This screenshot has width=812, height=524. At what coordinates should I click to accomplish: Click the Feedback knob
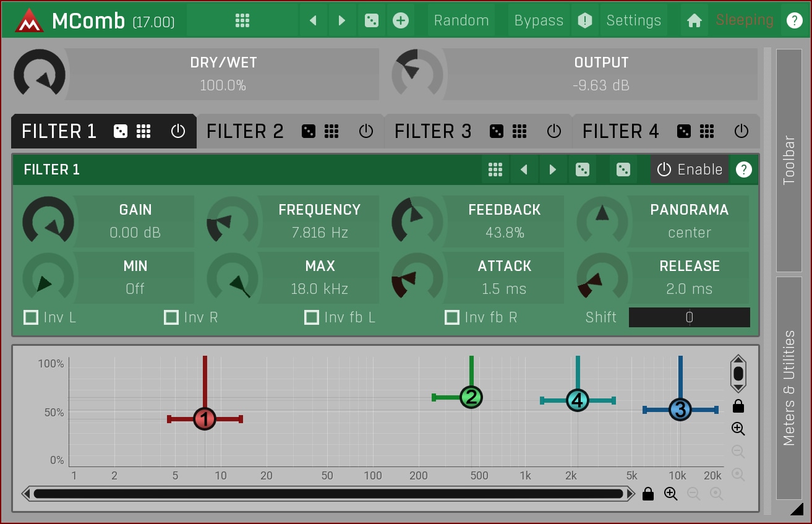417,221
